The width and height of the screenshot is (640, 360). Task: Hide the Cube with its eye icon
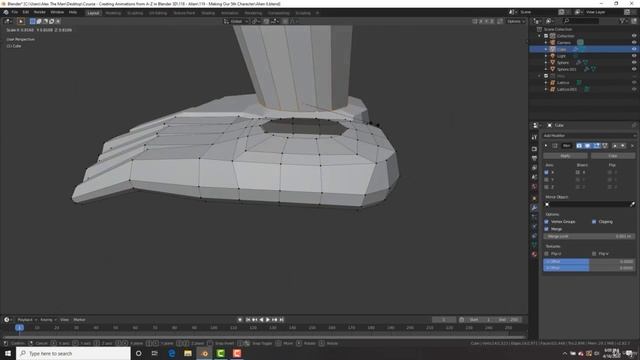634,49
